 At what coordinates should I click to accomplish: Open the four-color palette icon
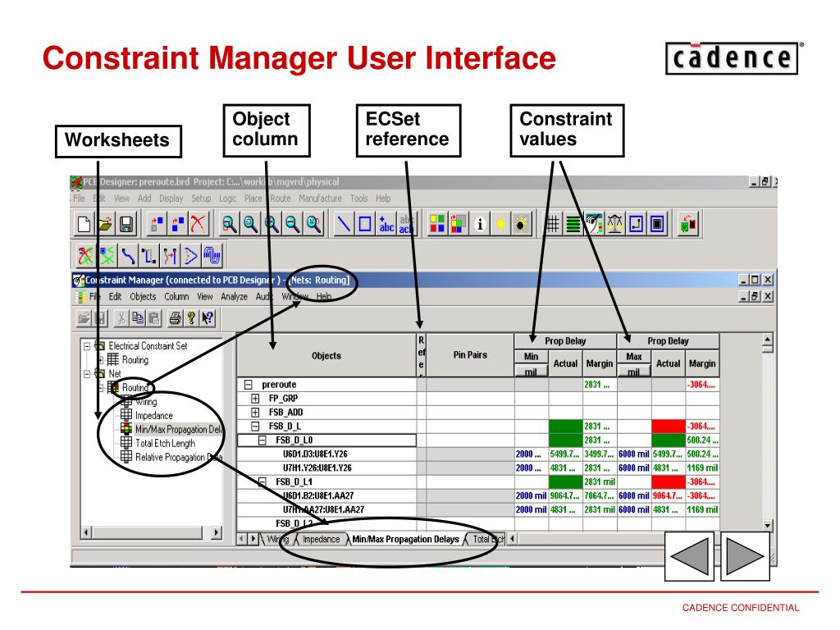(x=437, y=223)
